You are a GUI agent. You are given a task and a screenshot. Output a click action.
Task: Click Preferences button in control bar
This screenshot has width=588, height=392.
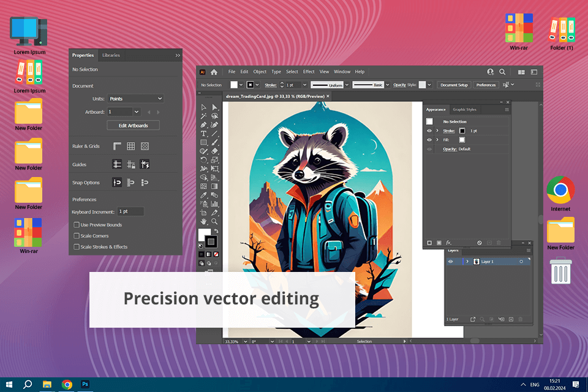click(486, 85)
